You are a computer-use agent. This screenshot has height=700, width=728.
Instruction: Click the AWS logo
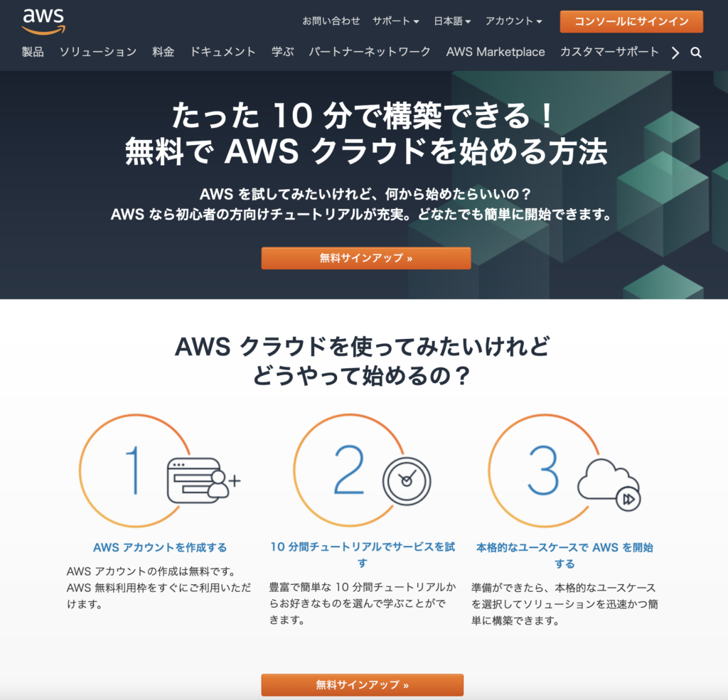tap(43, 21)
